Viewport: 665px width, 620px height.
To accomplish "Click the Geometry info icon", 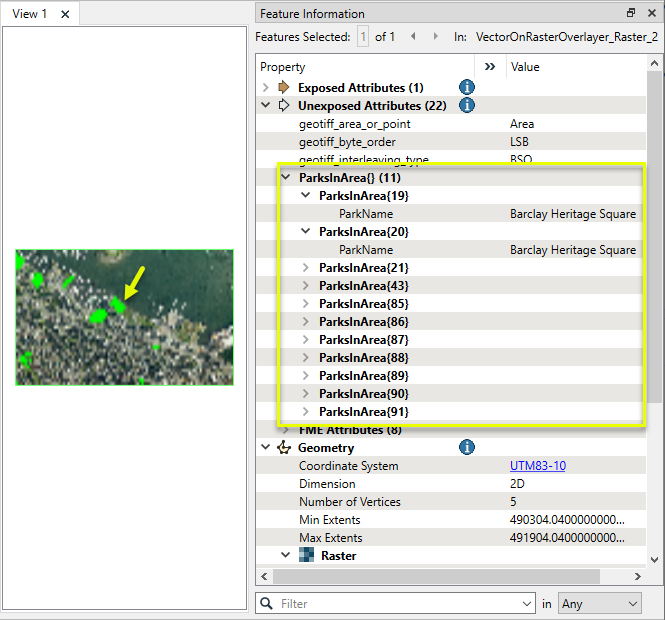I will [x=466, y=447].
